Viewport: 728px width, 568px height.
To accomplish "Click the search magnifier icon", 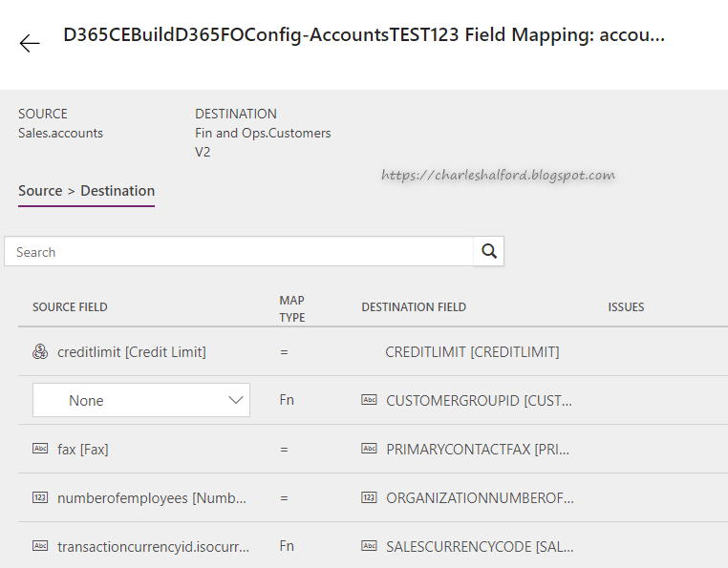I will tap(489, 251).
